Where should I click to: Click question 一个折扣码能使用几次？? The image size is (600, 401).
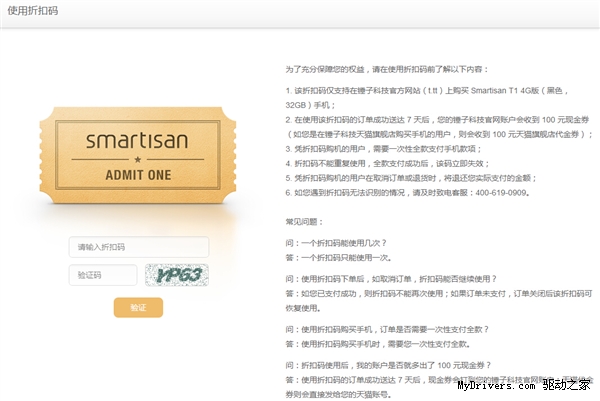click(336, 243)
